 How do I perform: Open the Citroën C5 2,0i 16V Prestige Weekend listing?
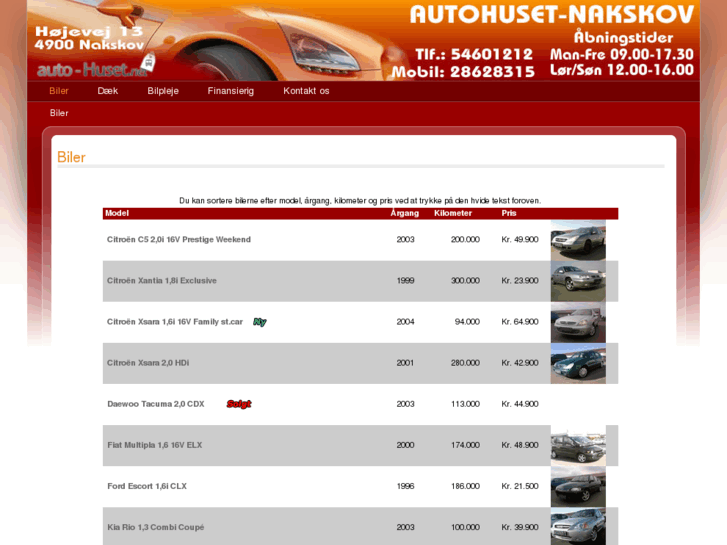tap(179, 240)
